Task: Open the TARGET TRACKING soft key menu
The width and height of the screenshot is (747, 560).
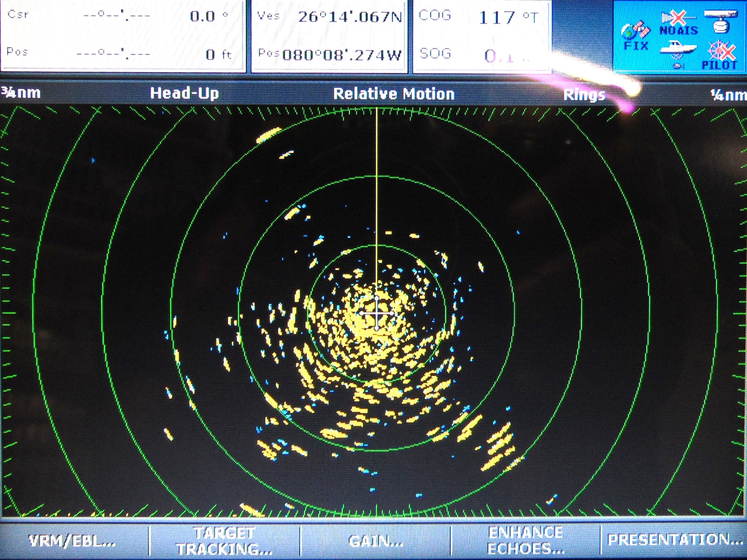Action: pos(224,541)
